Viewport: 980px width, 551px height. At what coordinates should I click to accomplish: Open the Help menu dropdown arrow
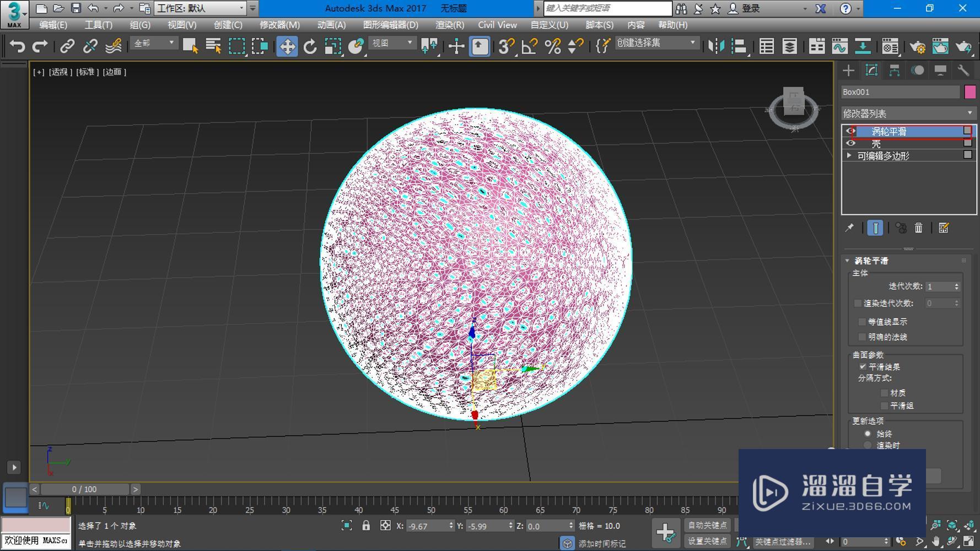[x=858, y=9]
